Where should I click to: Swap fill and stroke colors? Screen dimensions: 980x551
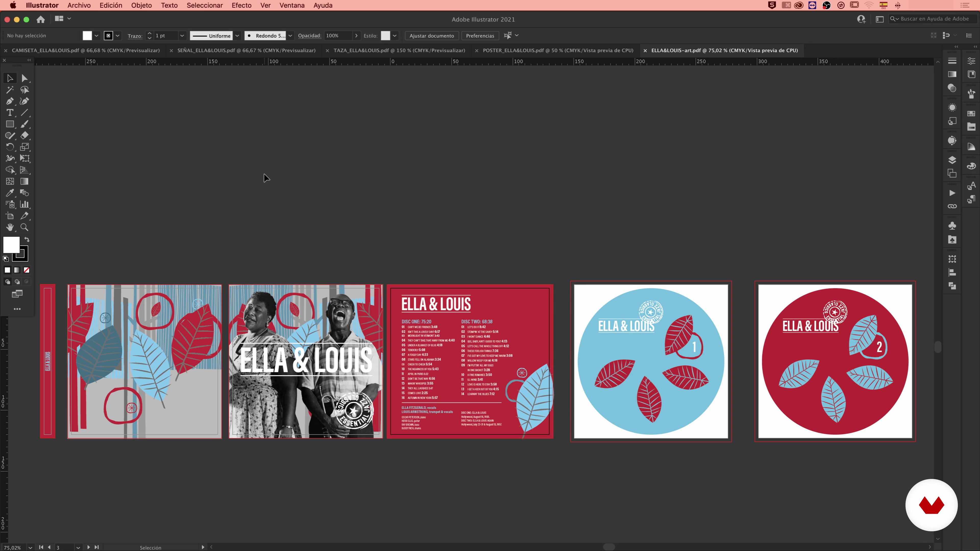pyautogui.click(x=27, y=240)
